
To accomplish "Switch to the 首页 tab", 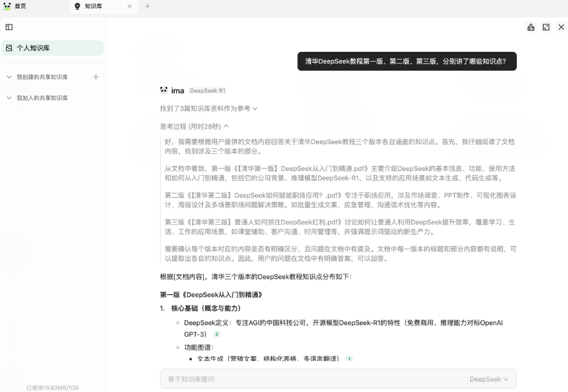I will coord(15,6).
